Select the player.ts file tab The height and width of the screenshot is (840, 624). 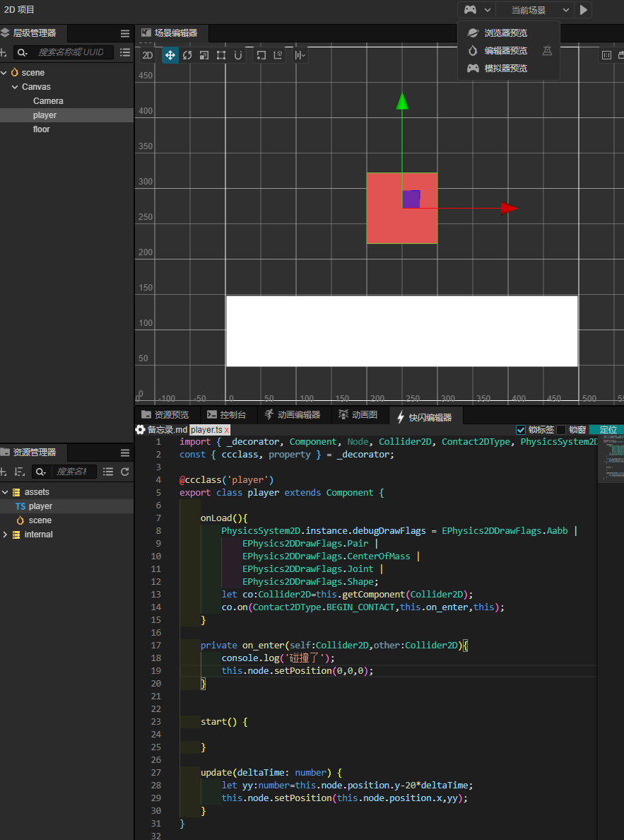207,430
